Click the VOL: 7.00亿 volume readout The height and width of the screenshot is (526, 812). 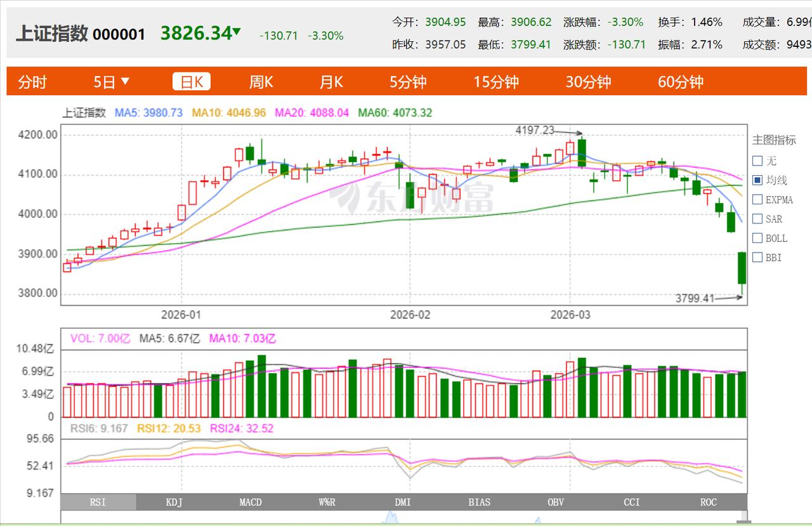pos(100,339)
